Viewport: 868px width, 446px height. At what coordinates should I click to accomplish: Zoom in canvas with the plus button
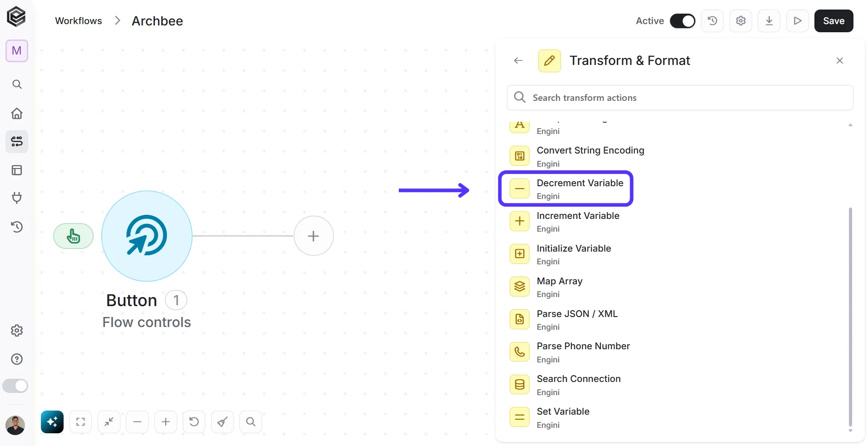coord(166,422)
